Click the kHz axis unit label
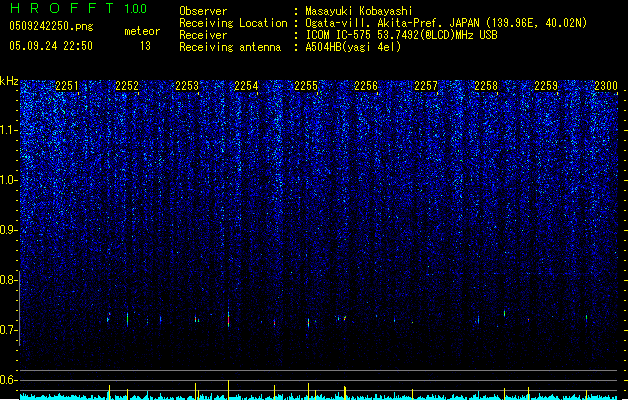The width and height of the screenshot is (629, 400). [9, 81]
